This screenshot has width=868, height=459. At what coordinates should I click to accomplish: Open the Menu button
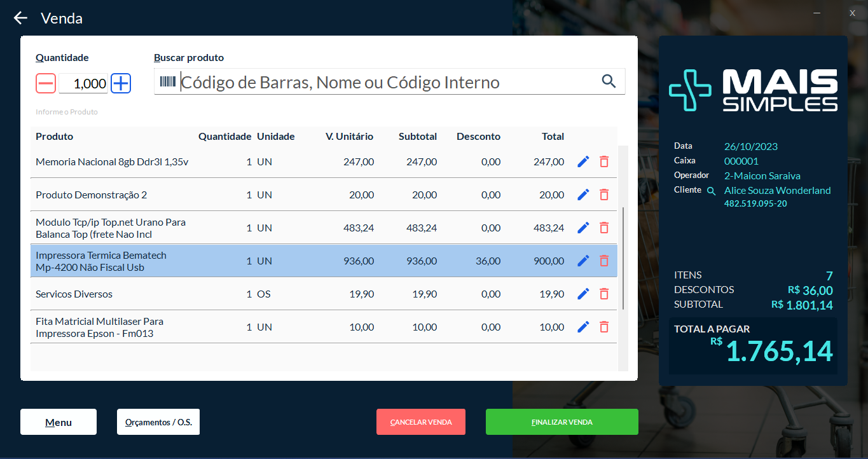[59, 422]
